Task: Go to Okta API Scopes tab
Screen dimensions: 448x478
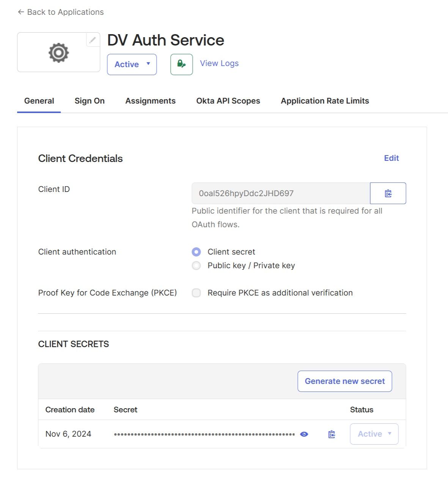Action: pyautogui.click(x=228, y=101)
